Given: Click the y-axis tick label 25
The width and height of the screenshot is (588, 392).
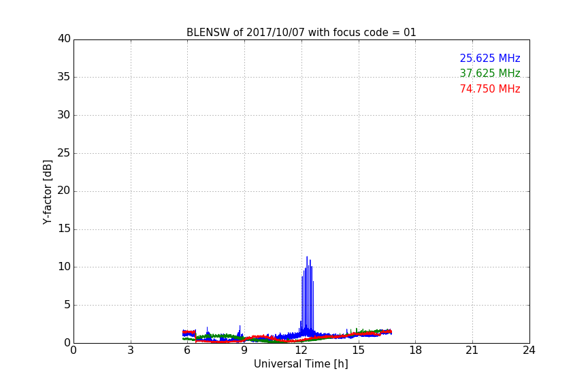Looking at the screenshot, I should tap(64, 152).
